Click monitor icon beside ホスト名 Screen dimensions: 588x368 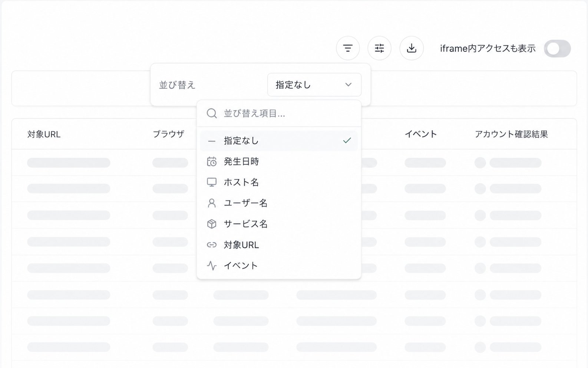pos(212,182)
